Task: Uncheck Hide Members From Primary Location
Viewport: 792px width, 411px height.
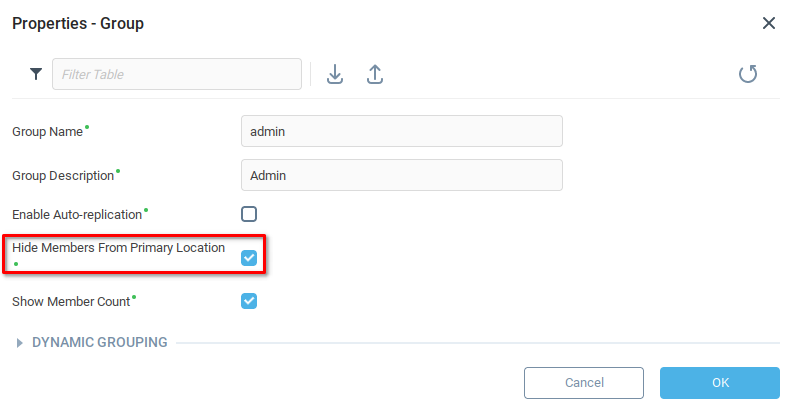Action: pos(249,258)
